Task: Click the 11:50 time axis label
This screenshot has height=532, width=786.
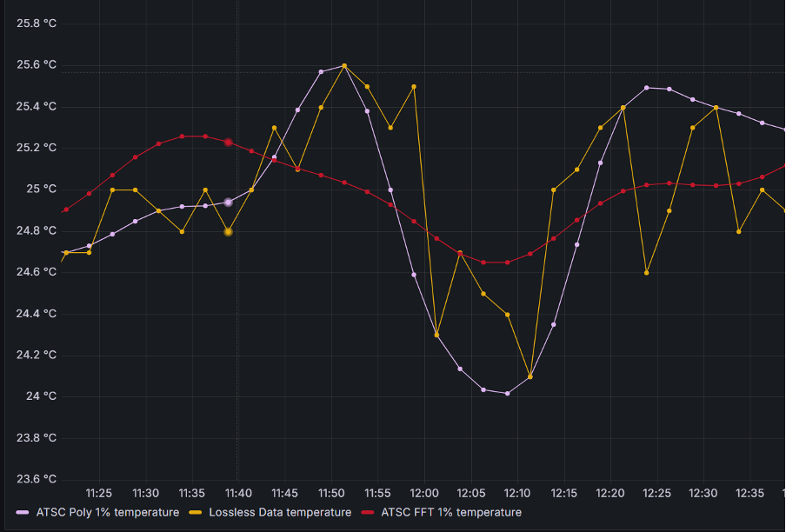Action: coord(331,494)
